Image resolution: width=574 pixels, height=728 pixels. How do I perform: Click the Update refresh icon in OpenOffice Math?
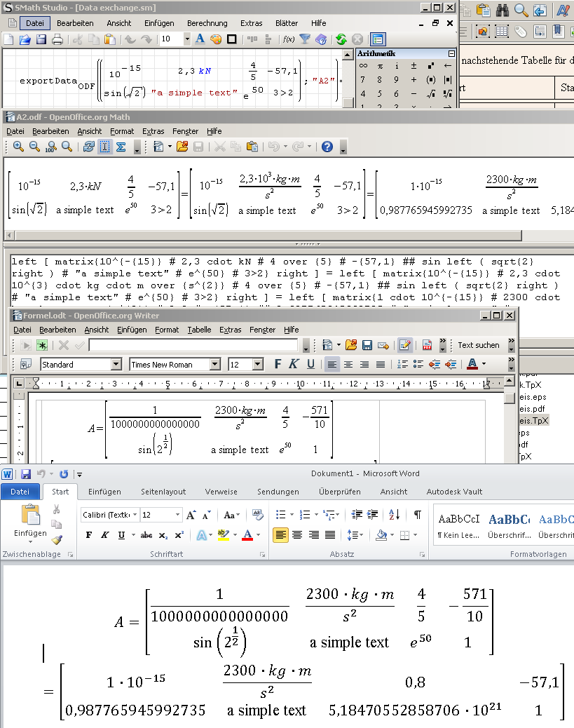(88, 147)
